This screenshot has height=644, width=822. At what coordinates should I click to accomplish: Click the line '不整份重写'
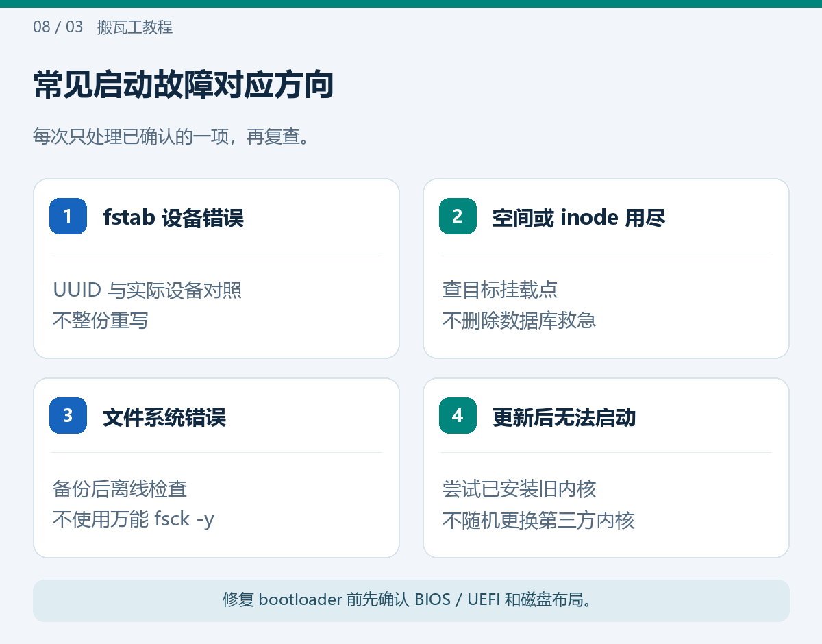(x=101, y=320)
